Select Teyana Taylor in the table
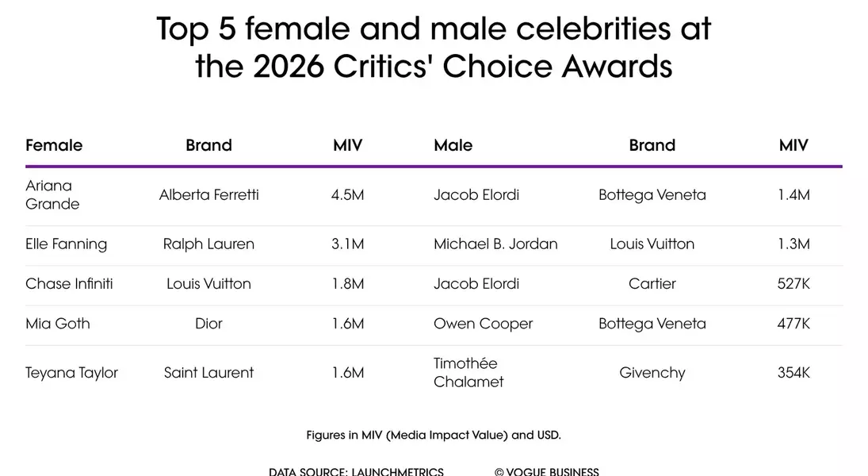Viewport: 868px width, 476px height. tap(71, 373)
